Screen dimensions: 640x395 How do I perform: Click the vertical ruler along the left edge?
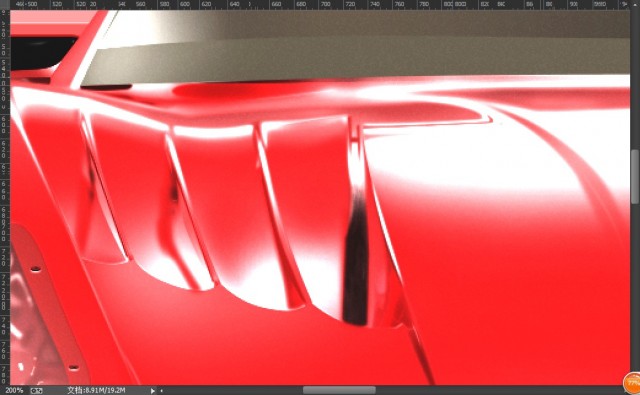tap(4, 197)
